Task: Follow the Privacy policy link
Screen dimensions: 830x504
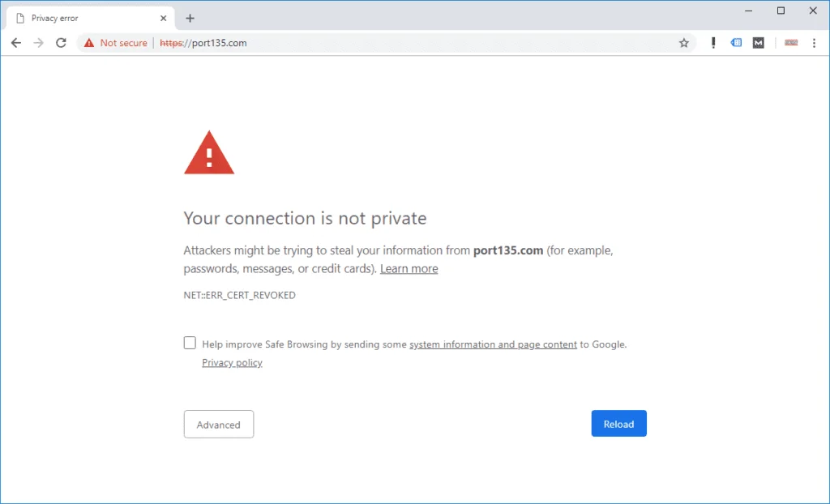Action: pos(232,363)
